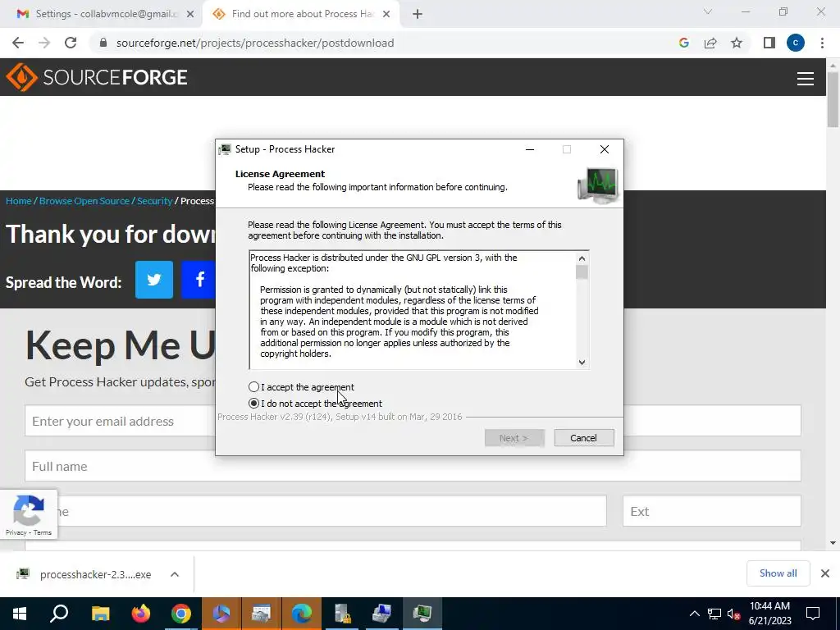
Task: Close the downloads bar
Action: point(825,573)
